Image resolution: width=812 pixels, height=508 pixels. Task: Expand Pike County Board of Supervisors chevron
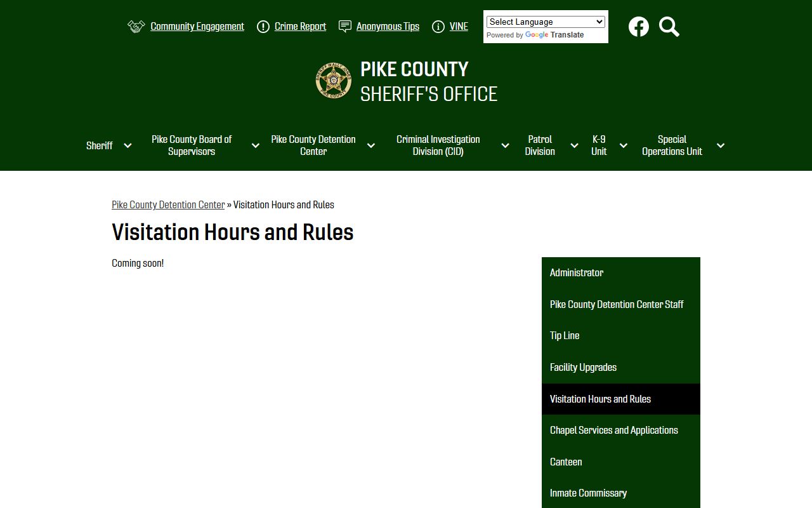(x=256, y=145)
